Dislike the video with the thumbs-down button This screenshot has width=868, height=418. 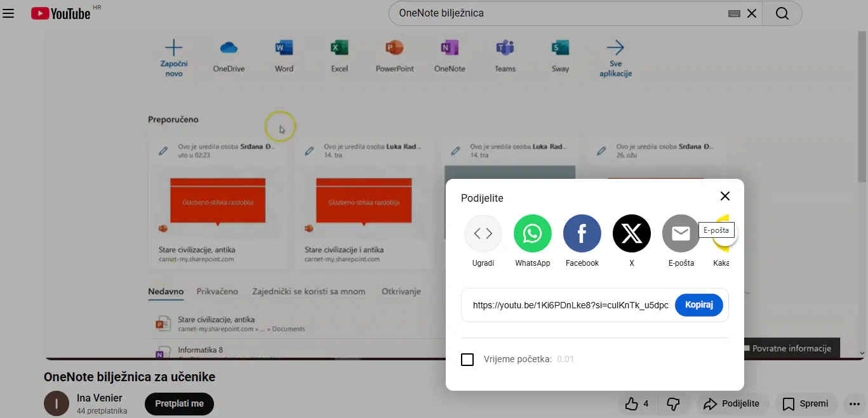point(674,403)
